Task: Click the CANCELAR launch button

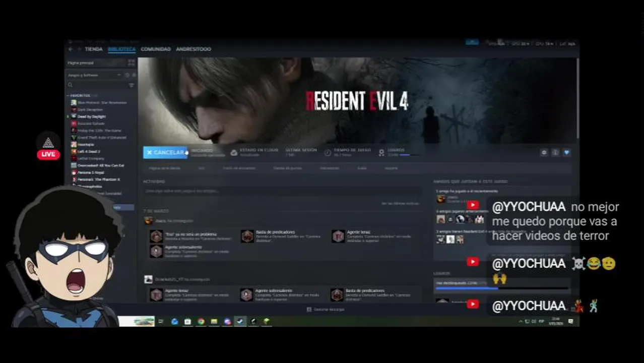Action: pyautogui.click(x=165, y=152)
